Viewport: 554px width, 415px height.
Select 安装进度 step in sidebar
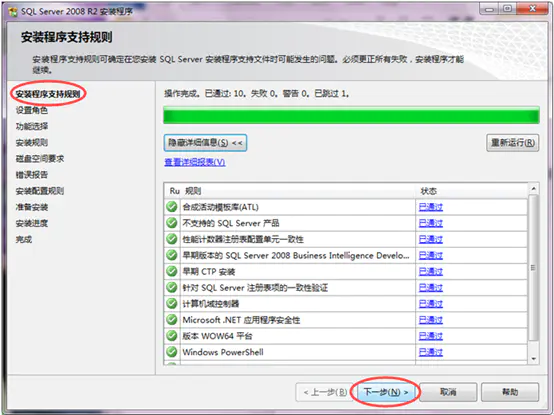[31, 223]
